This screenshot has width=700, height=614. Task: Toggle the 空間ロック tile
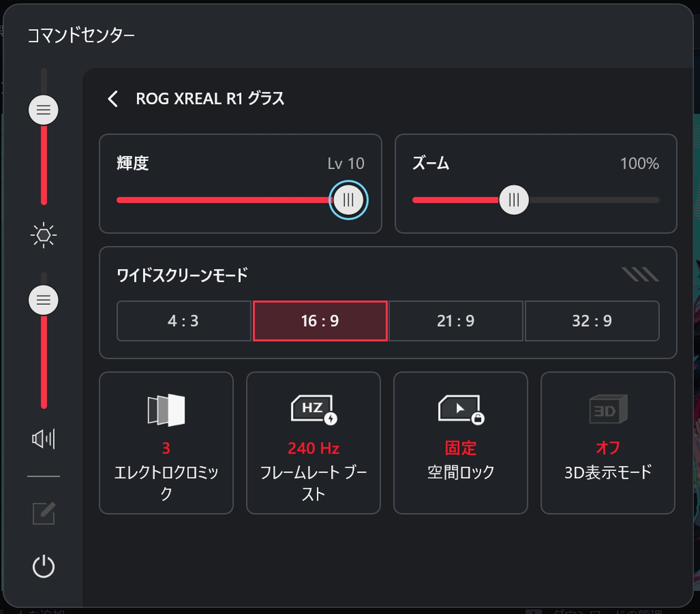(x=461, y=443)
